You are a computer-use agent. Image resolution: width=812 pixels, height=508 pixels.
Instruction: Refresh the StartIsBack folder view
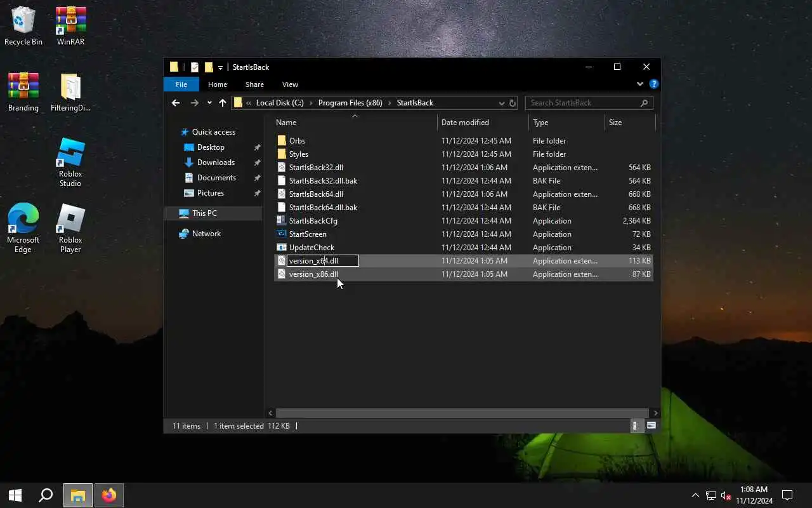[x=513, y=103]
